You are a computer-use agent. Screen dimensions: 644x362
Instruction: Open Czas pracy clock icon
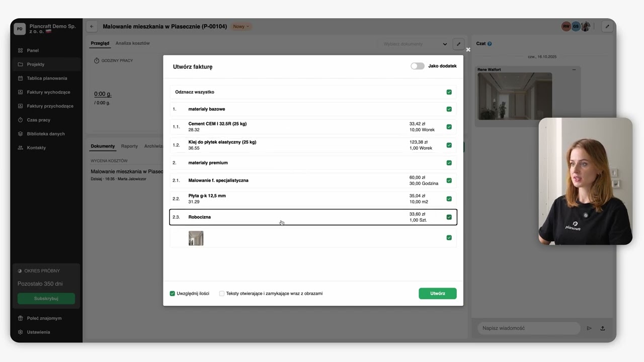[x=20, y=120]
